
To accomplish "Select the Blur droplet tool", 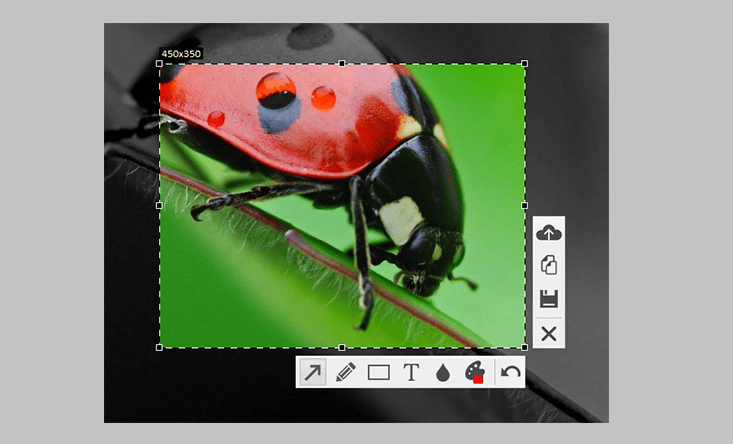I will pos(443,373).
